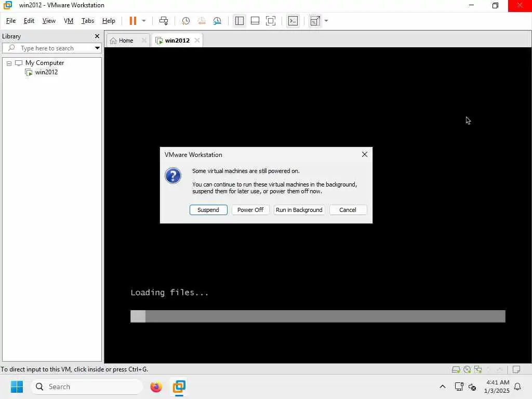
Task: Focus the library search field
Action: (x=51, y=48)
